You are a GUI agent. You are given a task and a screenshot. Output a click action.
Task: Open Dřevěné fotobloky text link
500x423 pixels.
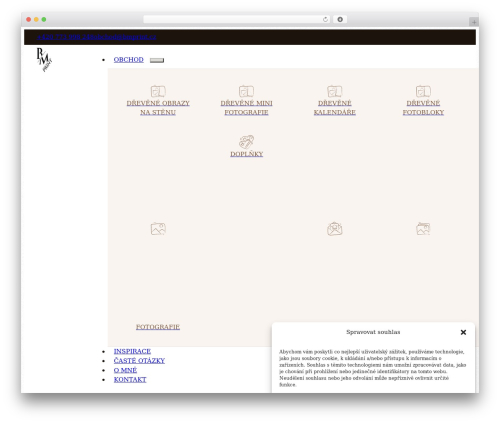tap(423, 108)
